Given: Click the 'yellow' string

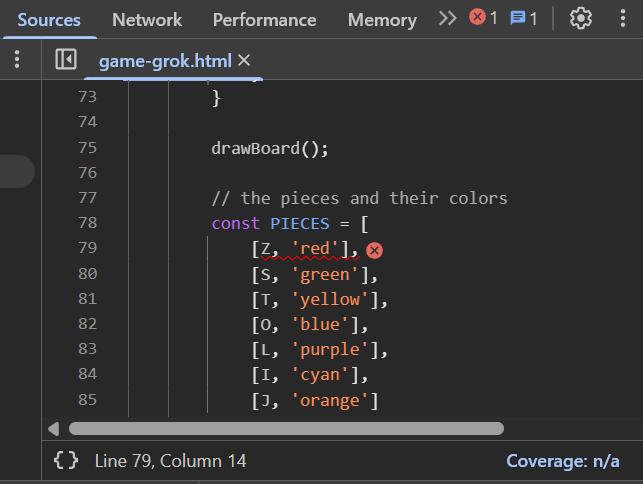Looking at the screenshot, I should [x=330, y=300].
